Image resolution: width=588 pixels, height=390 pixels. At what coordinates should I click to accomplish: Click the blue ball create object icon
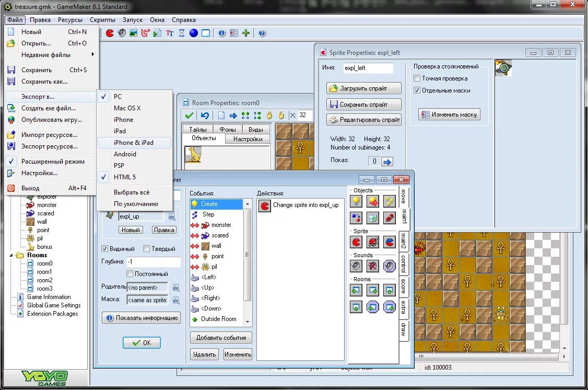(x=194, y=33)
